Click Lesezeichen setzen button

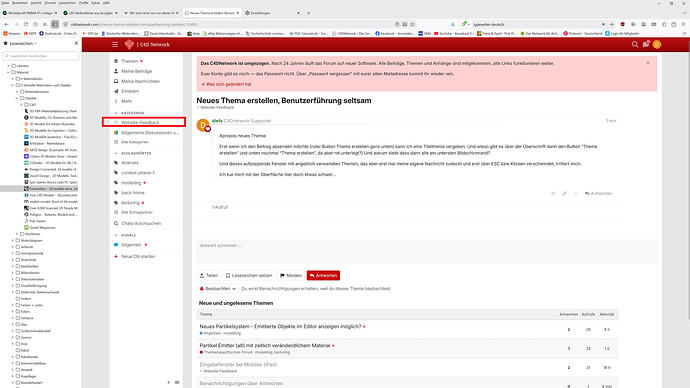pos(249,275)
